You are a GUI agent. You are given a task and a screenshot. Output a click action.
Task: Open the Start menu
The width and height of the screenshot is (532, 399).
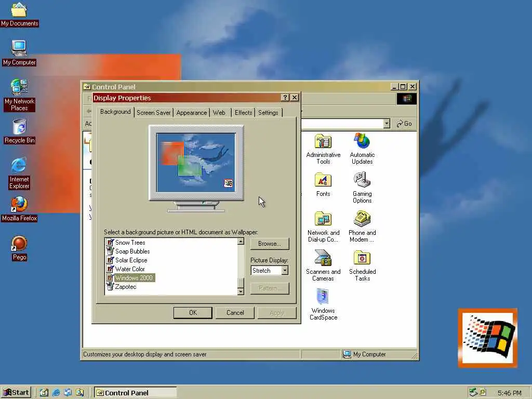(16, 393)
